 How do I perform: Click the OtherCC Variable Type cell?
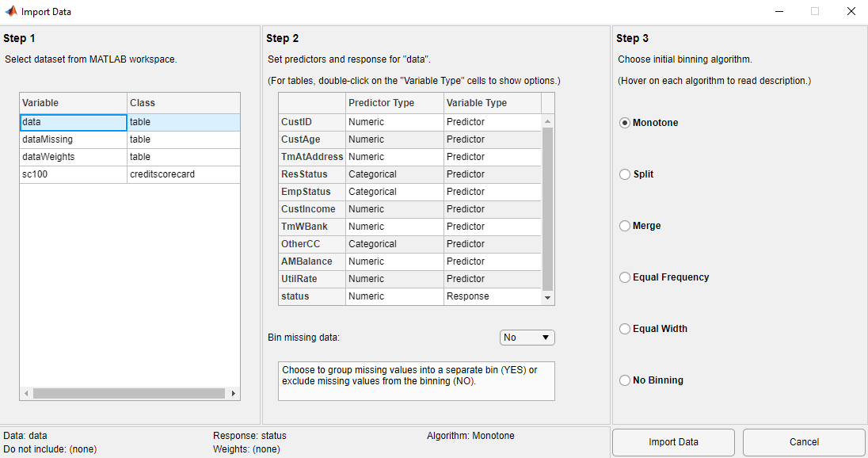coord(491,243)
